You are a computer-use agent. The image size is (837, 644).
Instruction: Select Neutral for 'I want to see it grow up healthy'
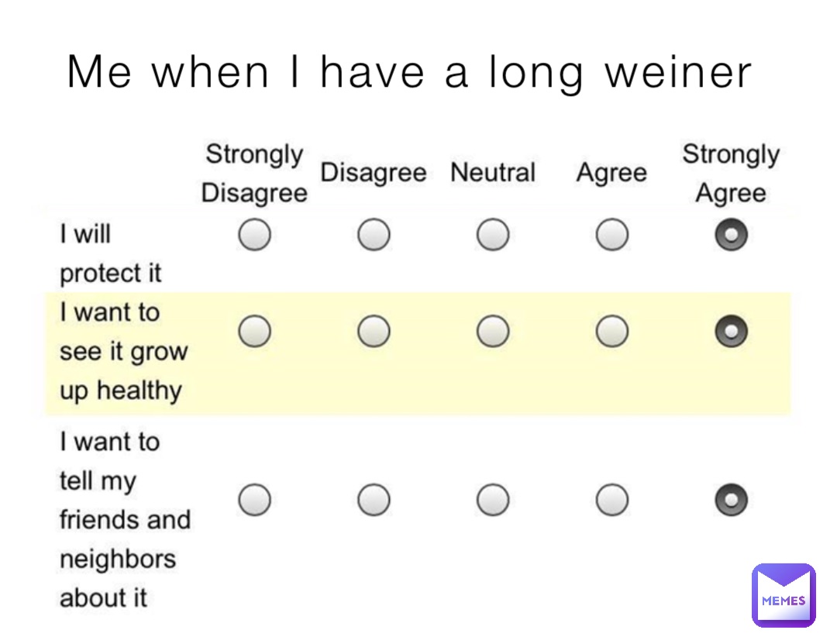492,331
